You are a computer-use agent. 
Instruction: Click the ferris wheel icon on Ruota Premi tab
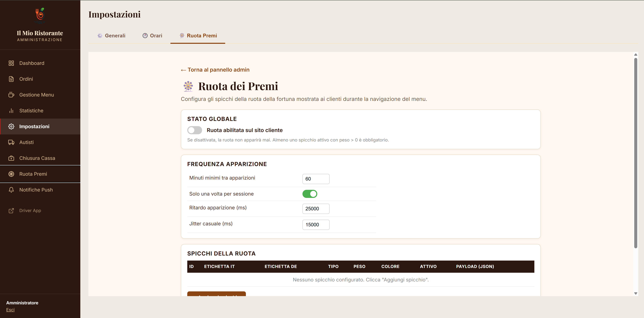click(x=182, y=36)
